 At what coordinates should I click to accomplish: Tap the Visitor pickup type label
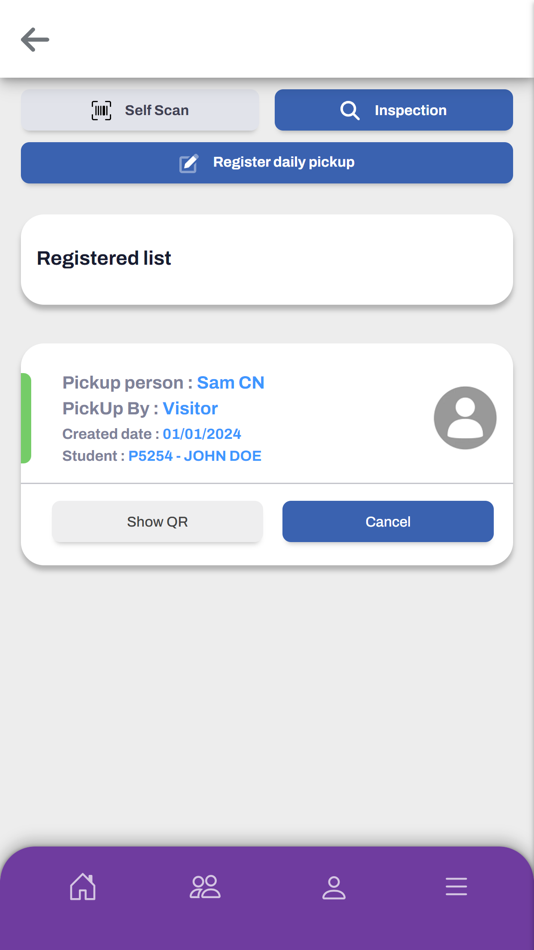[190, 408]
